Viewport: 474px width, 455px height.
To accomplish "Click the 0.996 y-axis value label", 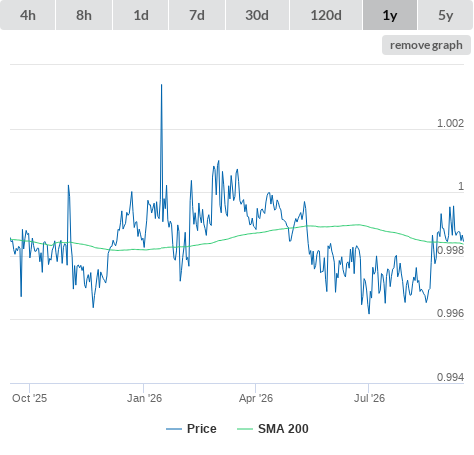I will tap(450, 313).
